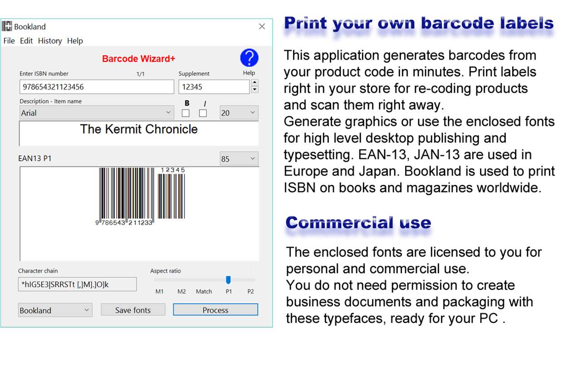Click the 1/1 counter text
The image size is (588, 368).
click(x=141, y=74)
